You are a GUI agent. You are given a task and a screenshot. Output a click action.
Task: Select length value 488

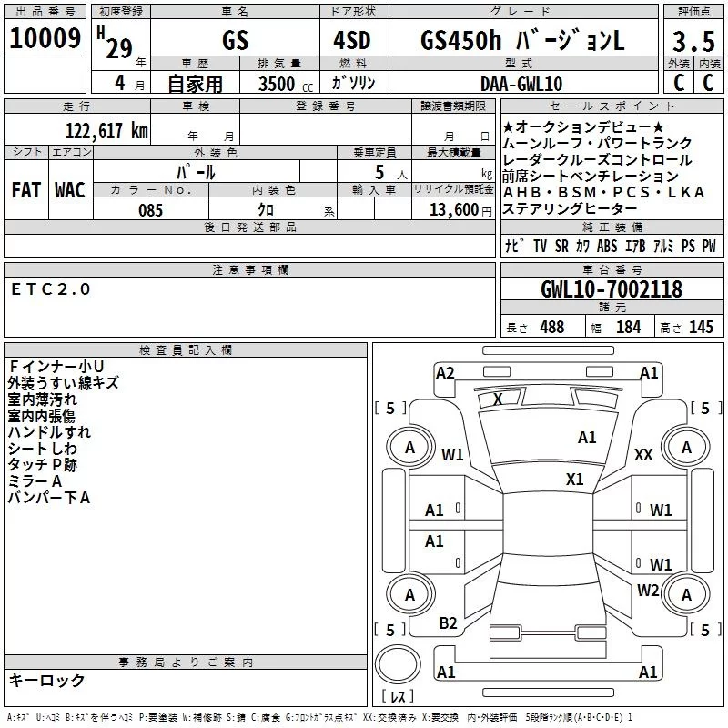(x=552, y=327)
